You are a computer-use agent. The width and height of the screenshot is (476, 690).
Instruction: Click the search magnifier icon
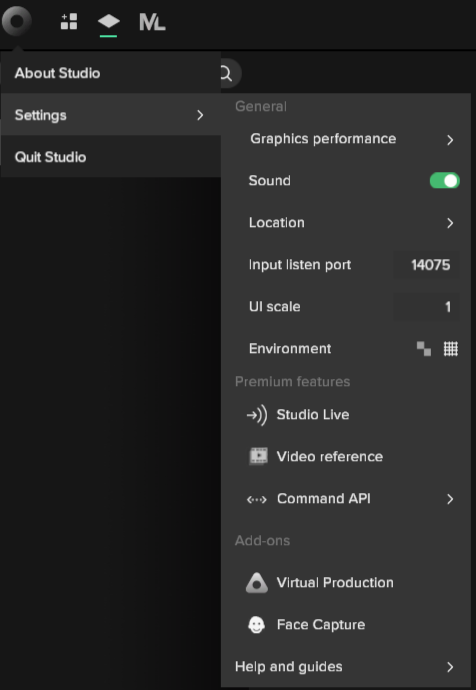pyautogui.click(x=227, y=73)
